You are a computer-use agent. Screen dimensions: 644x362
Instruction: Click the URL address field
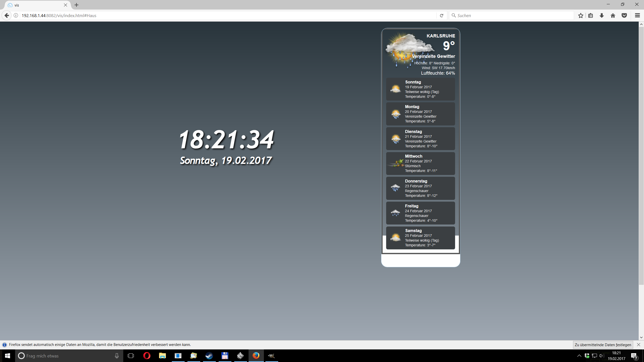click(226, 16)
